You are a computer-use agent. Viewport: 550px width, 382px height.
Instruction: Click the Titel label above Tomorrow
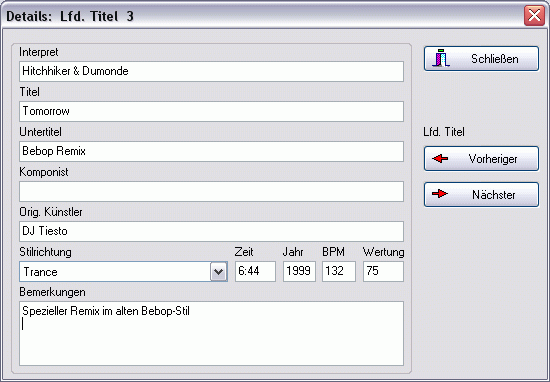[x=29, y=92]
